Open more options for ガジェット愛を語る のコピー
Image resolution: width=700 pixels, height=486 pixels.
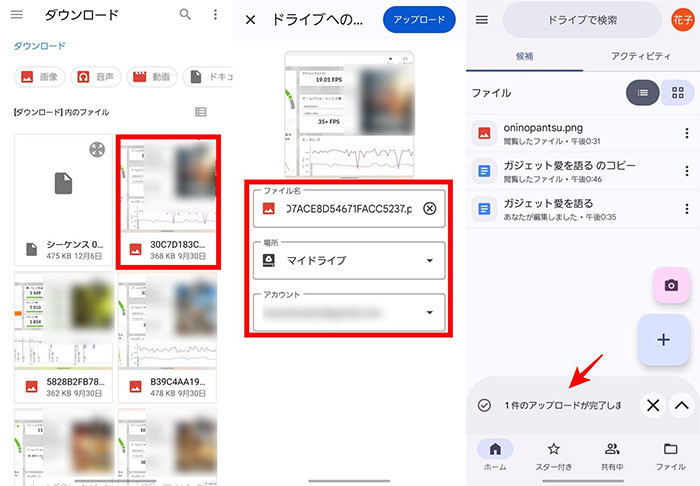(687, 171)
